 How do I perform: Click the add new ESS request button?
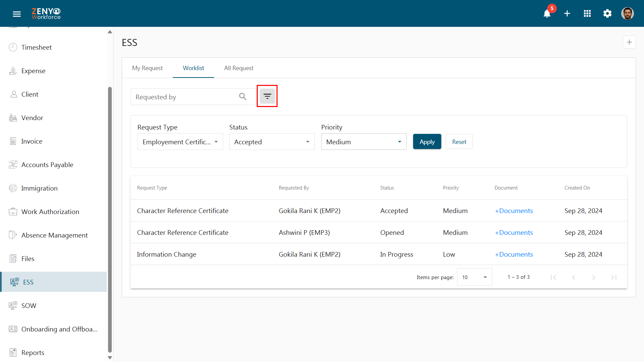tap(629, 42)
